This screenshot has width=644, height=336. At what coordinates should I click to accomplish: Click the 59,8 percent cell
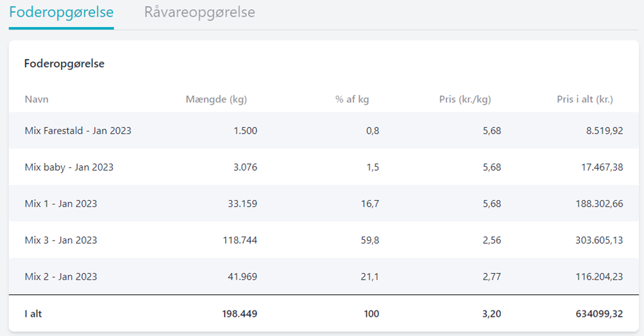369,240
